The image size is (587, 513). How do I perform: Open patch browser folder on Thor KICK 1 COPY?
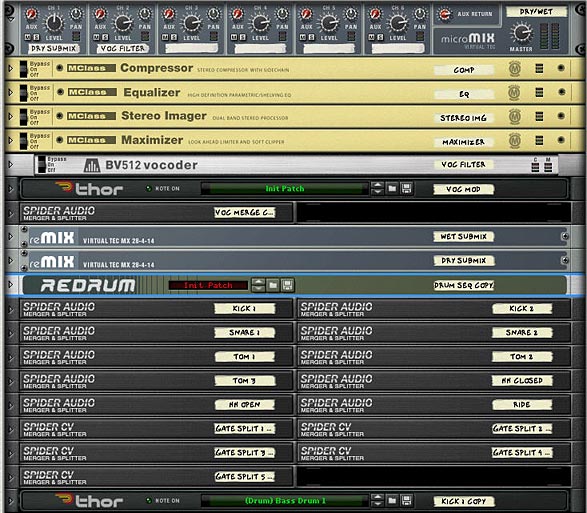(x=392, y=500)
